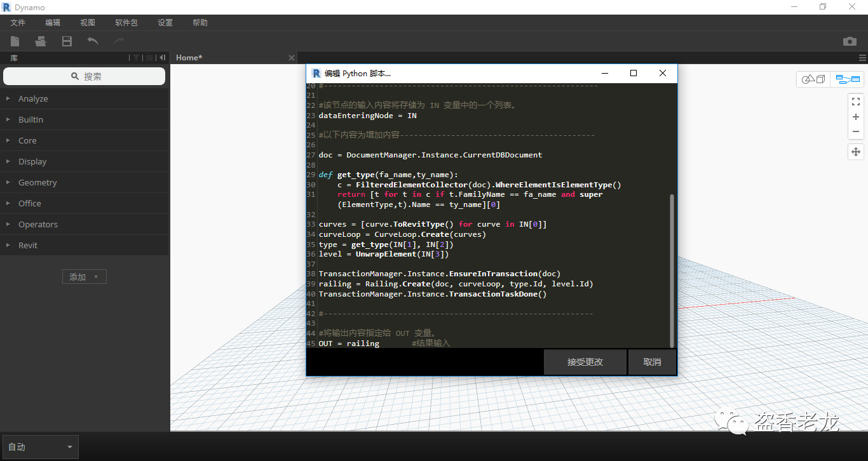Screen dimensions: 868x461
Task: Click 取消 to cancel script editing
Action: coord(652,362)
